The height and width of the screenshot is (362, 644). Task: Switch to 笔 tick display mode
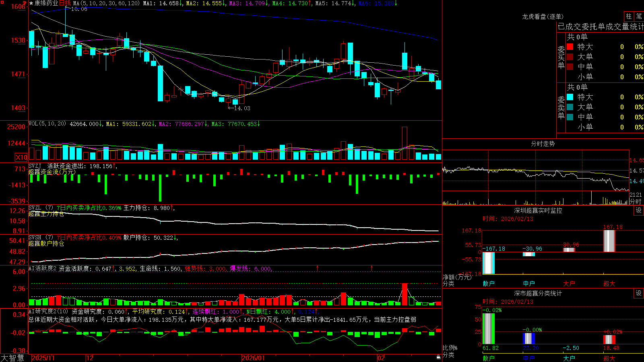[639, 16]
